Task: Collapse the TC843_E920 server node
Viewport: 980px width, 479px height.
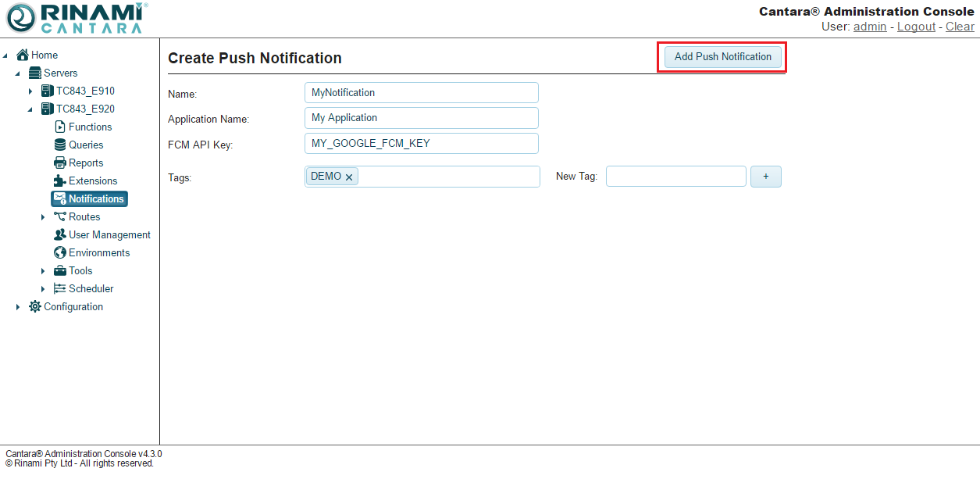Action: click(x=30, y=109)
